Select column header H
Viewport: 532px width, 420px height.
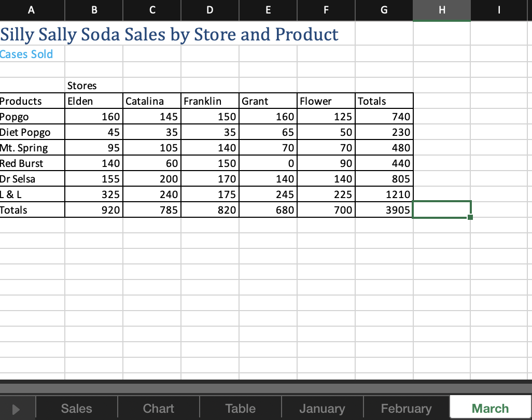441,10
